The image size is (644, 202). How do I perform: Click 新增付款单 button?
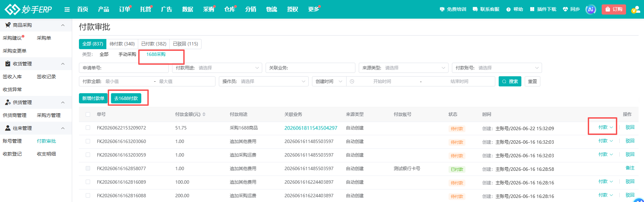coord(93,98)
